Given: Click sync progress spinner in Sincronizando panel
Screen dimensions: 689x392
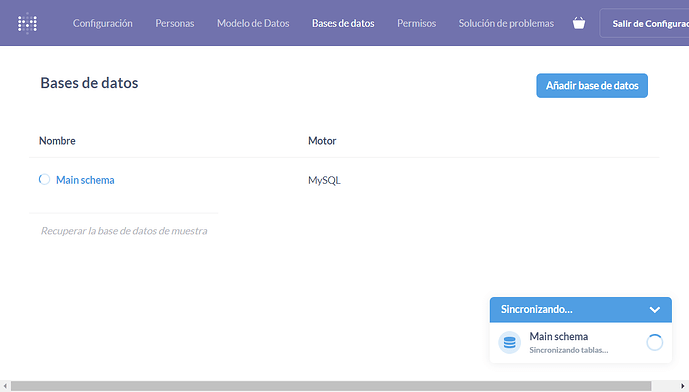Looking at the screenshot, I should [654, 342].
